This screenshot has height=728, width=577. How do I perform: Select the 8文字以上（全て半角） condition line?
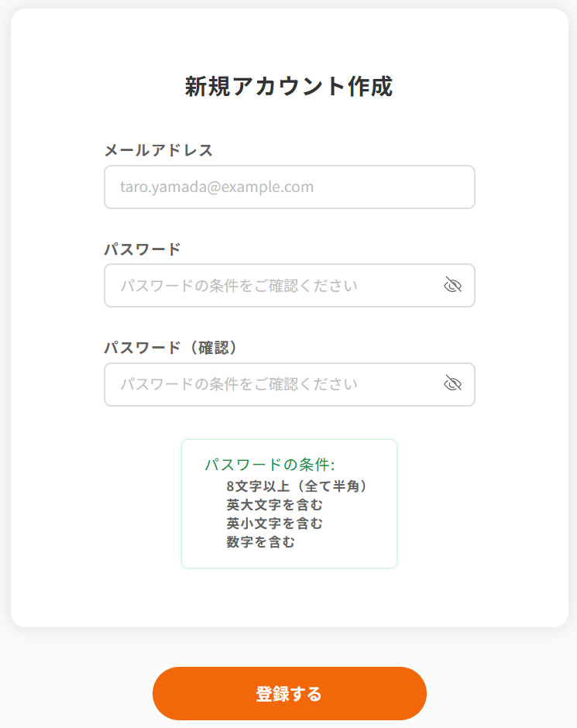click(297, 486)
